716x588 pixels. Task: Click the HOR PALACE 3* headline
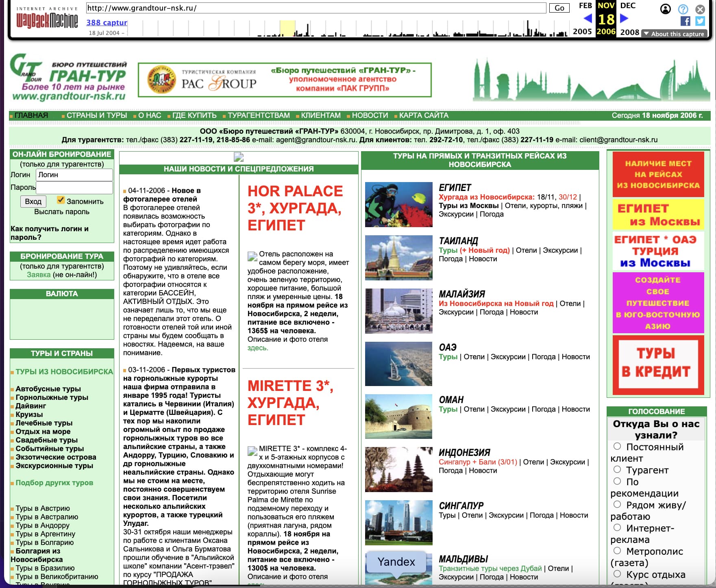(295, 208)
